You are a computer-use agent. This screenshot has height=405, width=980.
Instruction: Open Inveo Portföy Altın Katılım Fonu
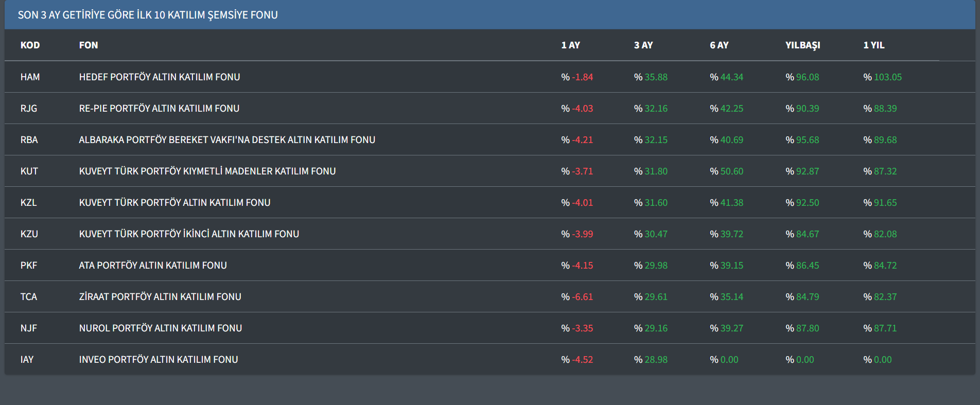click(159, 360)
